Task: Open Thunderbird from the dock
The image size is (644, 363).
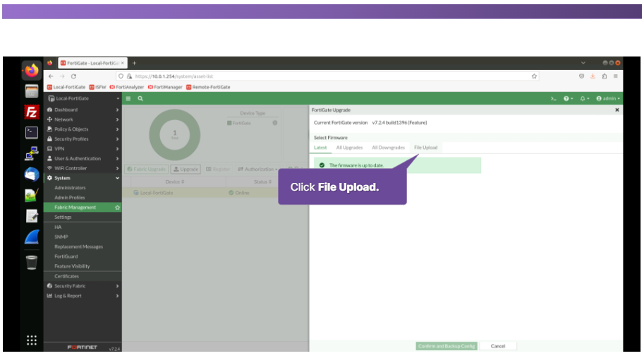Action: tap(32, 174)
